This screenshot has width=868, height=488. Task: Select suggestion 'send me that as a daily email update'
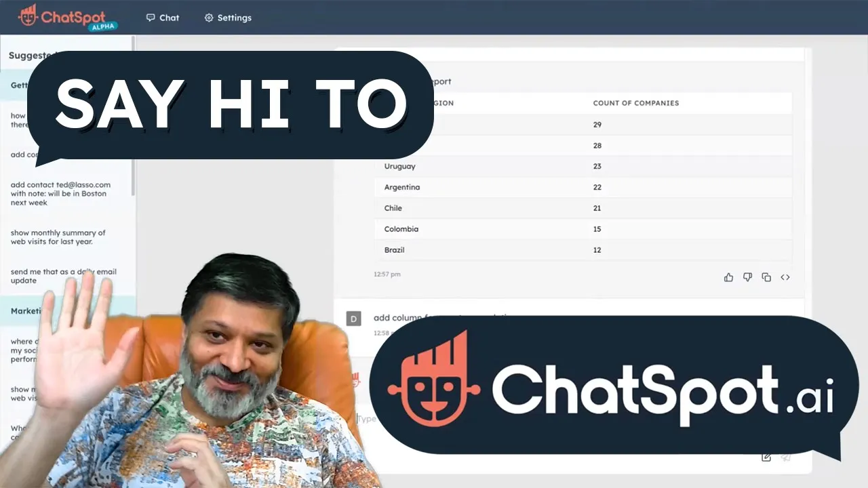pyautogui.click(x=64, y=276)
